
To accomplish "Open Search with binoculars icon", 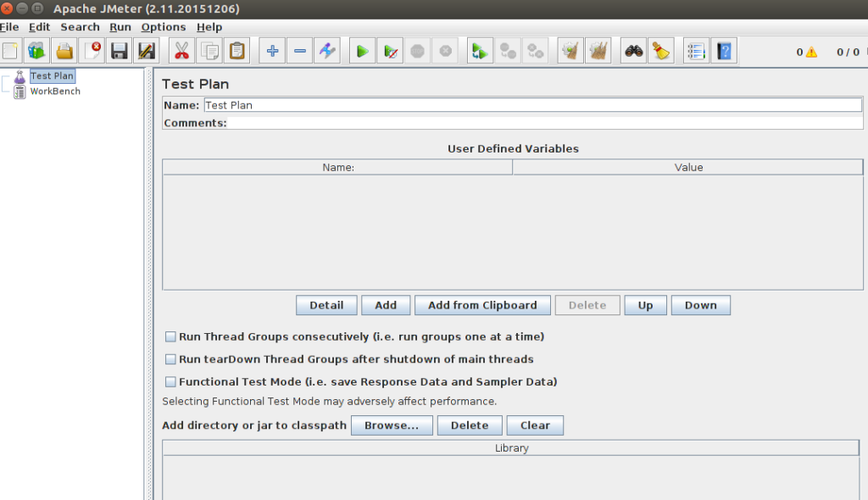I will tap(633, 51).
